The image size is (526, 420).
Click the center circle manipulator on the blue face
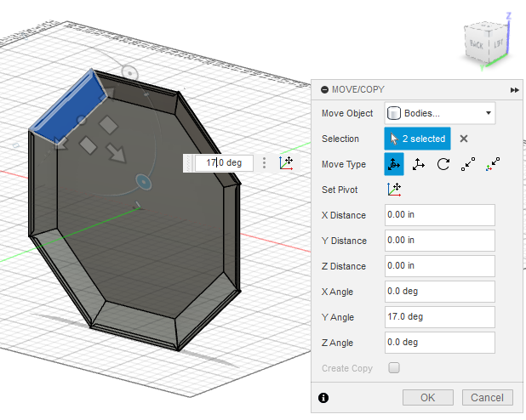click(x=81, y=120)
